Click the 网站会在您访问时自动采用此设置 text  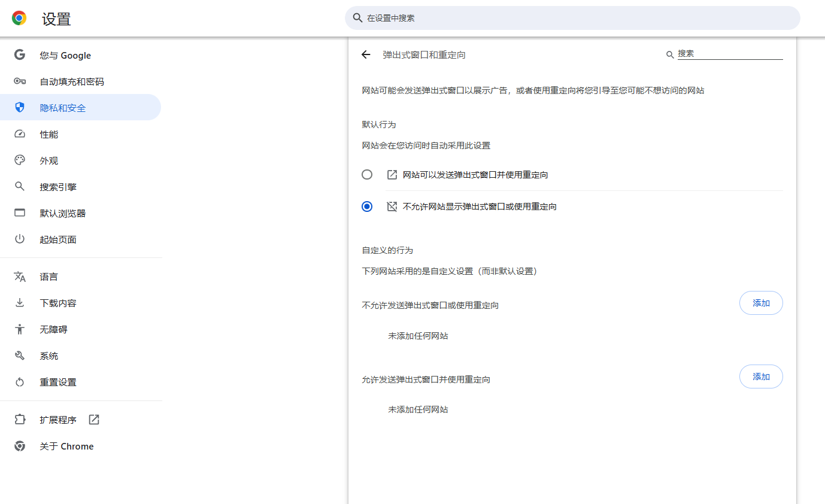coord(426,145)
